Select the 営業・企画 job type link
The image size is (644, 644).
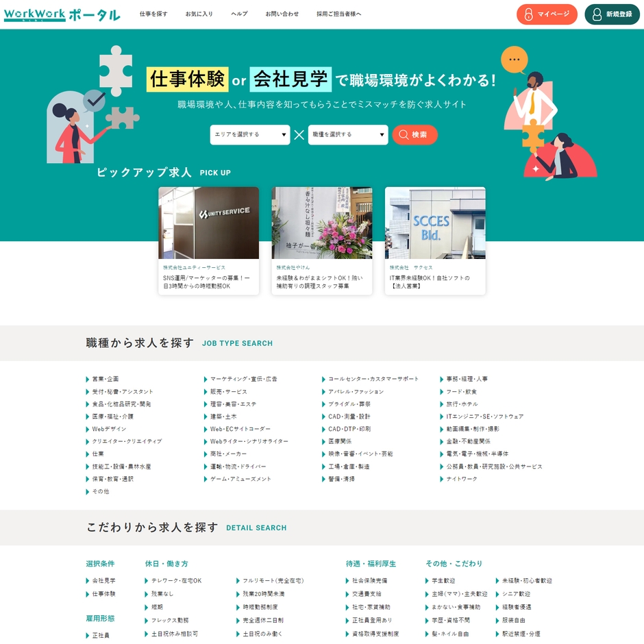pos(106,379)
